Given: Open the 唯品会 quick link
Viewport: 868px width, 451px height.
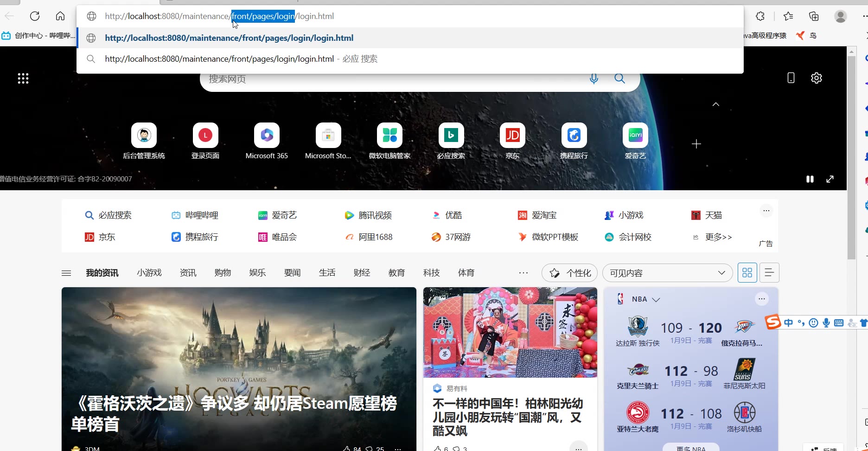Looking at the screenshot, I should [277, 237].
